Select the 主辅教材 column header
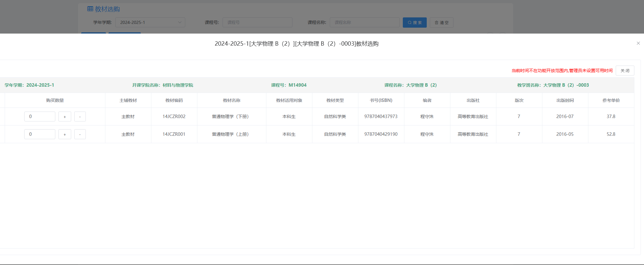 point(128,100)
